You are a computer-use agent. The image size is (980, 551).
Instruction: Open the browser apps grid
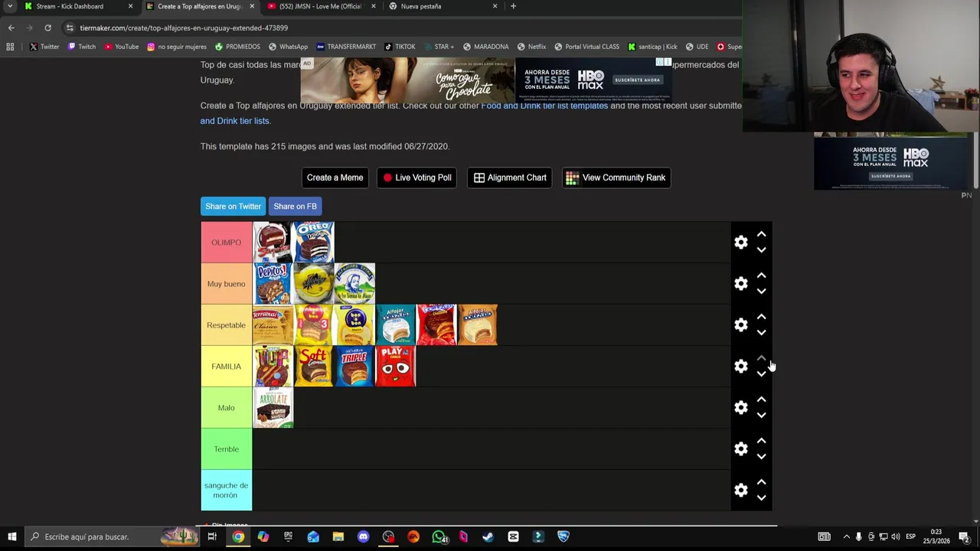coord(10,47)
